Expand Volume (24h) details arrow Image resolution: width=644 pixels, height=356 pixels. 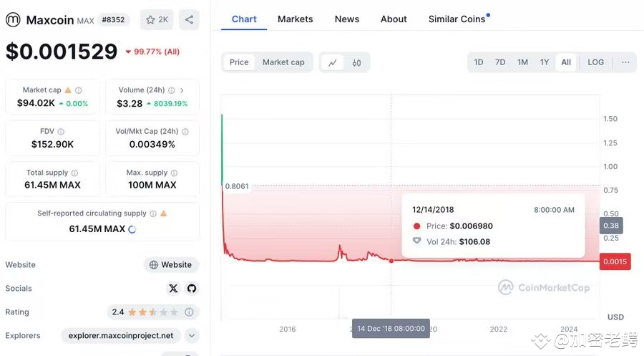point(182,90)
